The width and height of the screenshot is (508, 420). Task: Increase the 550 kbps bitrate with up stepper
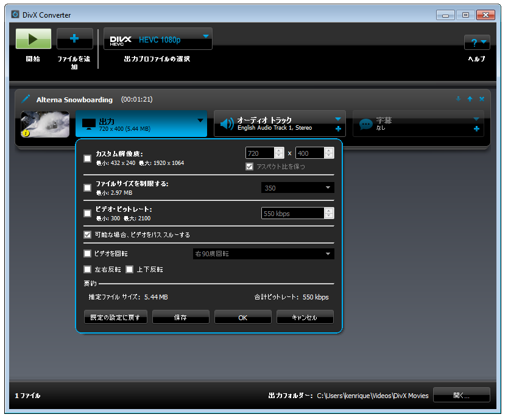[x=329, y=211]
